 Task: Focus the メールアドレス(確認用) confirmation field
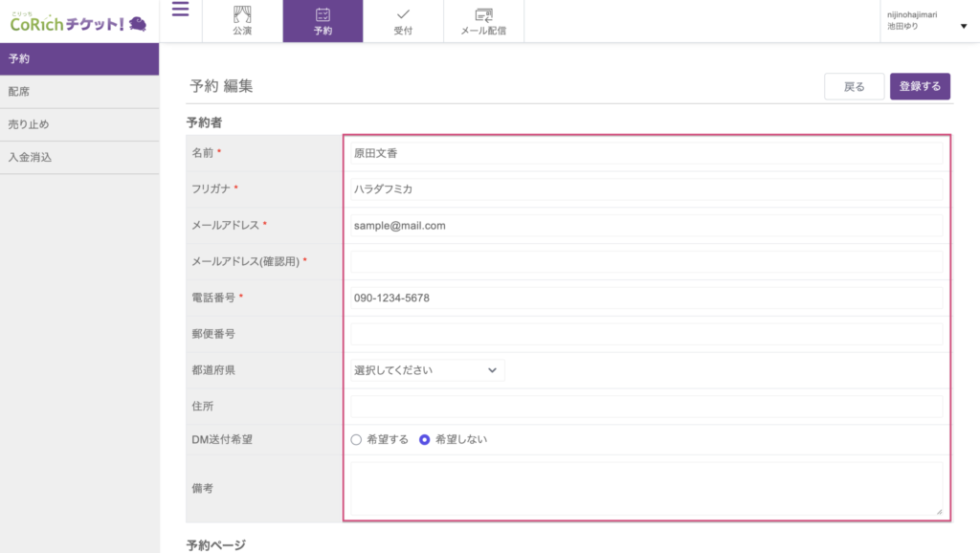pyautogui.click(x=646, y=261)
